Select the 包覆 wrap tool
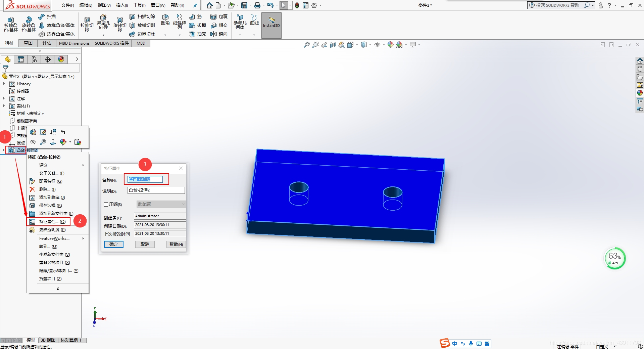Screen dimensions: 644x349 219,16
